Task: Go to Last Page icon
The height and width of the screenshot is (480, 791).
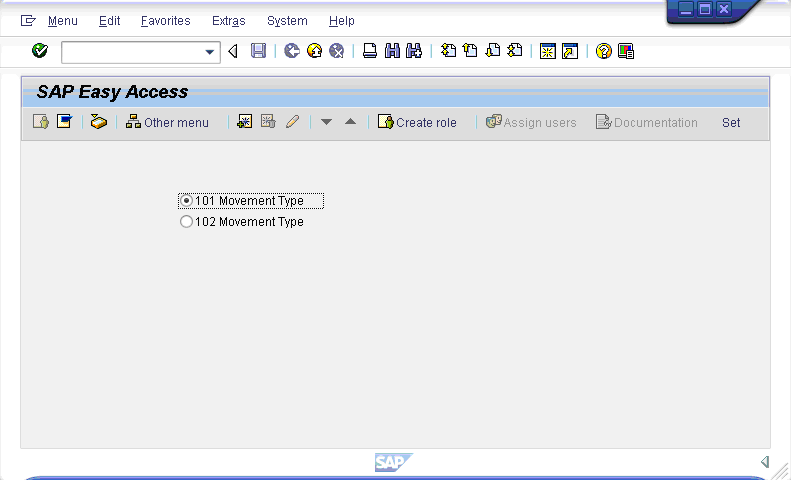Action: click(x=515, y=51)
